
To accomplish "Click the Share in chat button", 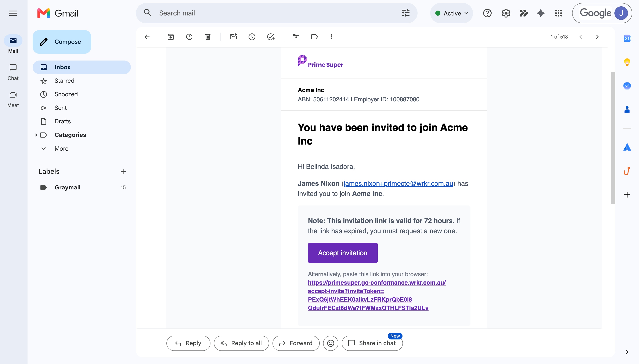I will pyautogui.click(x=372, y=343).
